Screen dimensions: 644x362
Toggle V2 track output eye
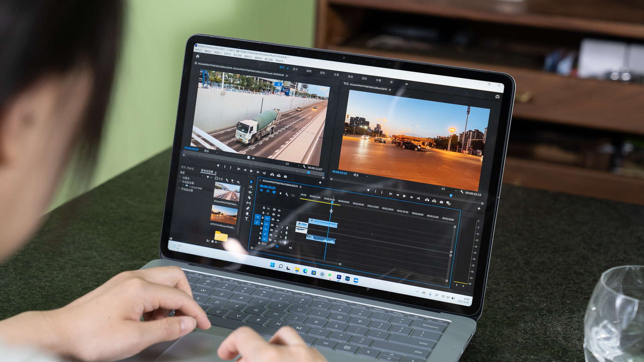(x=278, y=216)
